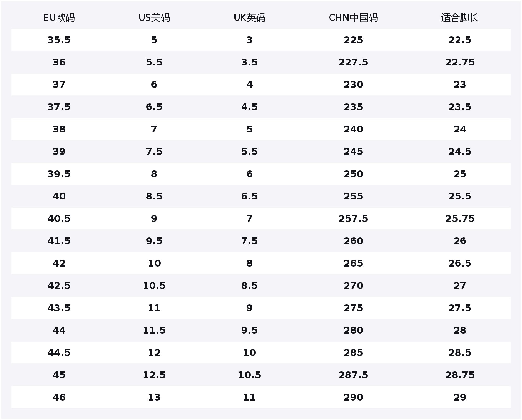Select EU size 39.5 row

pos(59,174)
